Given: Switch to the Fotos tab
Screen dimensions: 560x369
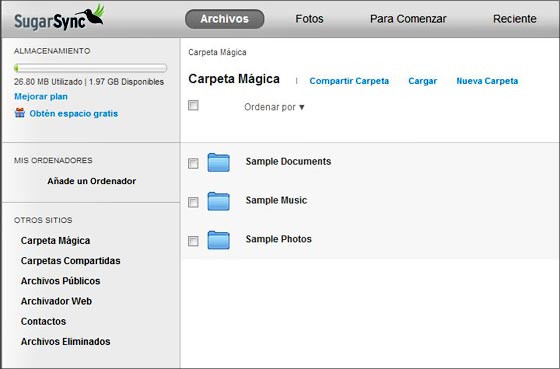Looking at the screenshot, I should pyautogui.click(x=309, y=19).
